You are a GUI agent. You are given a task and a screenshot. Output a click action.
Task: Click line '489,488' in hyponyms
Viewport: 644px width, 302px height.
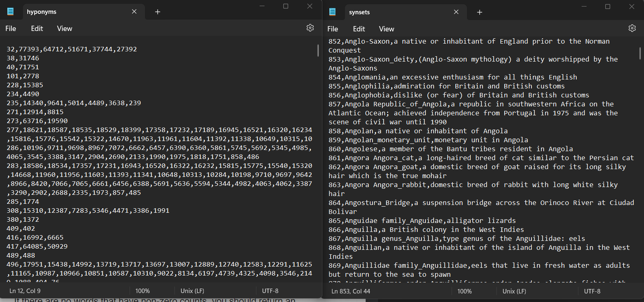21,256
